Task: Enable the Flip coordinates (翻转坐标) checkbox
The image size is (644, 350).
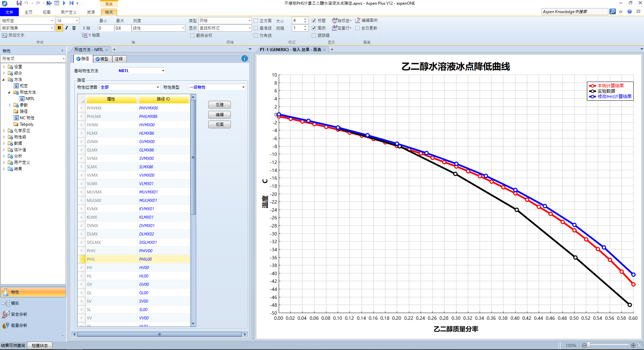Action: pos(193,35)
